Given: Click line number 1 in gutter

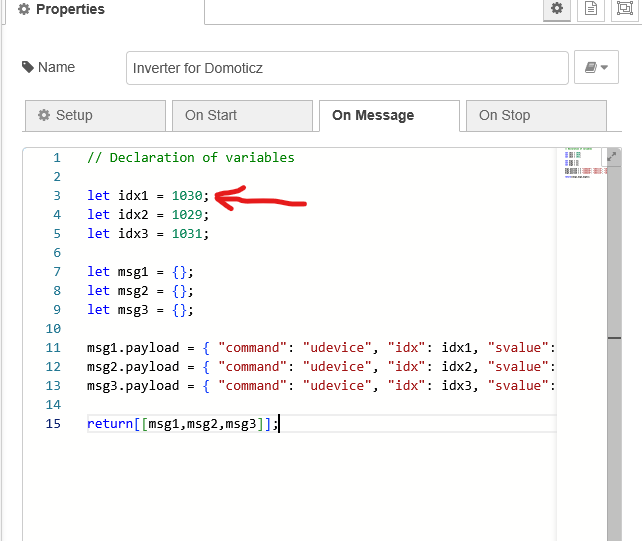Looking at the screenshot, I should [x=57, y=158].
